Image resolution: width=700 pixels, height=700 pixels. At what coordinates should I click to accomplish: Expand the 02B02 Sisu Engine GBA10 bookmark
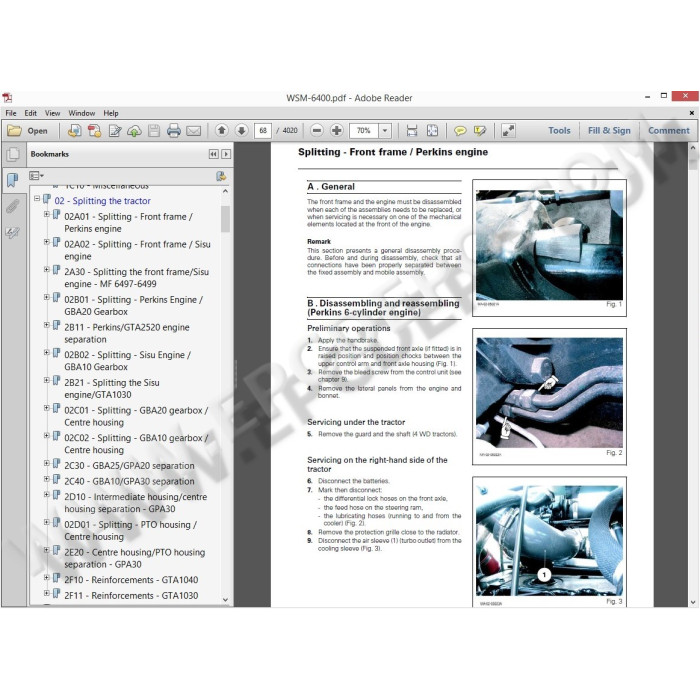(46, 352)
